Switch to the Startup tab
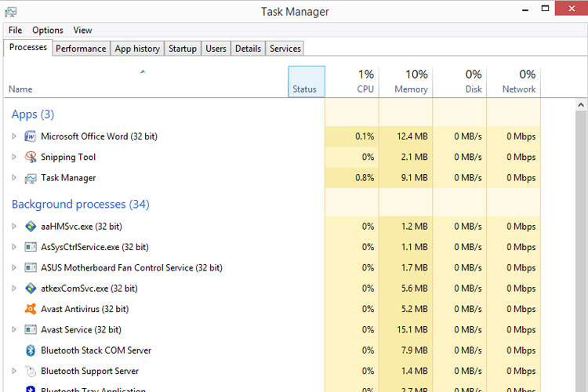Image resolution: width=588 pixels, height=392 pixels. [183, 49]
